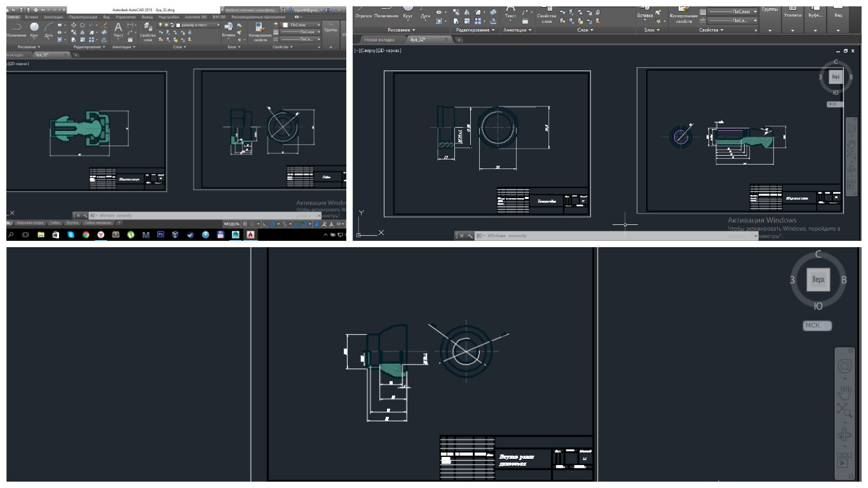
Task: Click the Ю compass letter on the large ViewCube
Action: pos(818,306)
